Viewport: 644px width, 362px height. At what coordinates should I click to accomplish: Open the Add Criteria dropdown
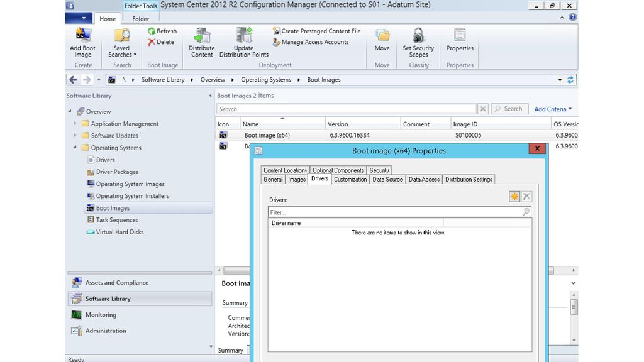[553, 109]
